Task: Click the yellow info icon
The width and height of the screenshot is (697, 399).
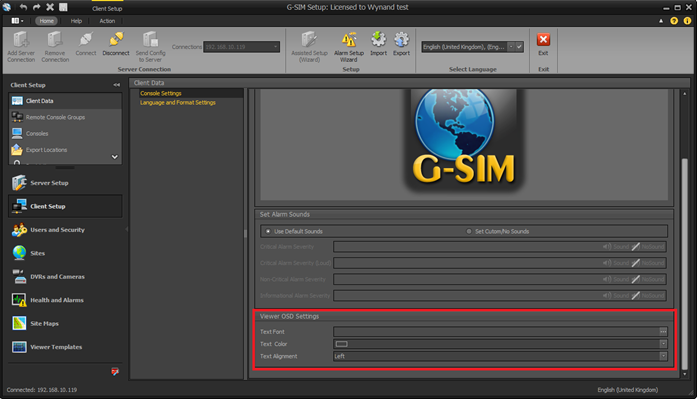Action: click(687, 21)
